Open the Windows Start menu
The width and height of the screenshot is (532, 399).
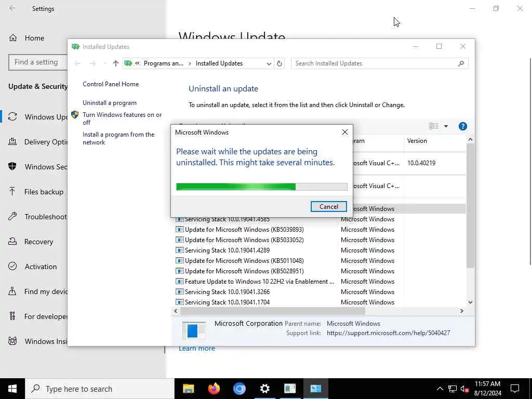click(x=12, y=389)
